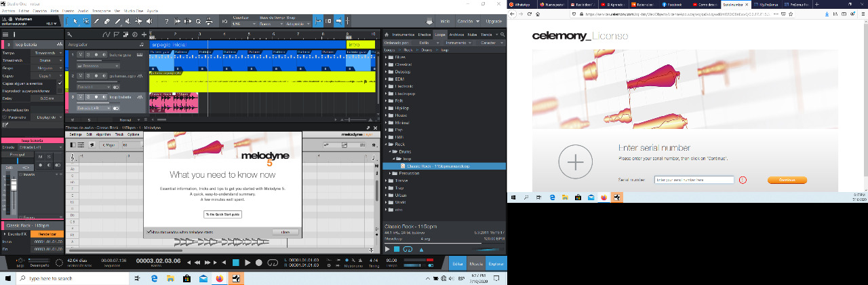868x285 pixels.
Task: Open the wrench track options icon
Action: pos(70,35)
